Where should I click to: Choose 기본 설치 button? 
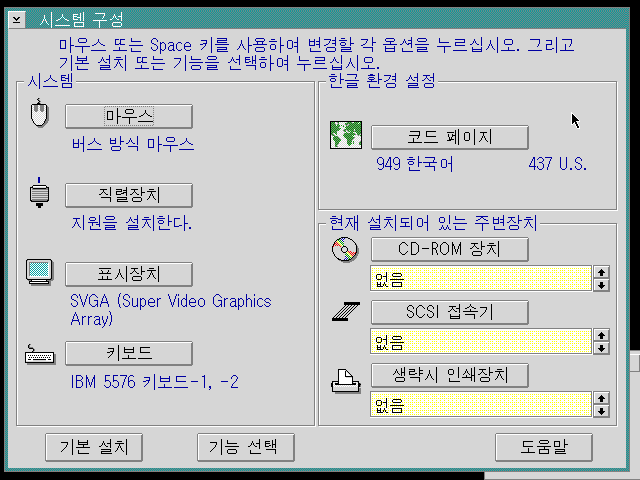94,447
